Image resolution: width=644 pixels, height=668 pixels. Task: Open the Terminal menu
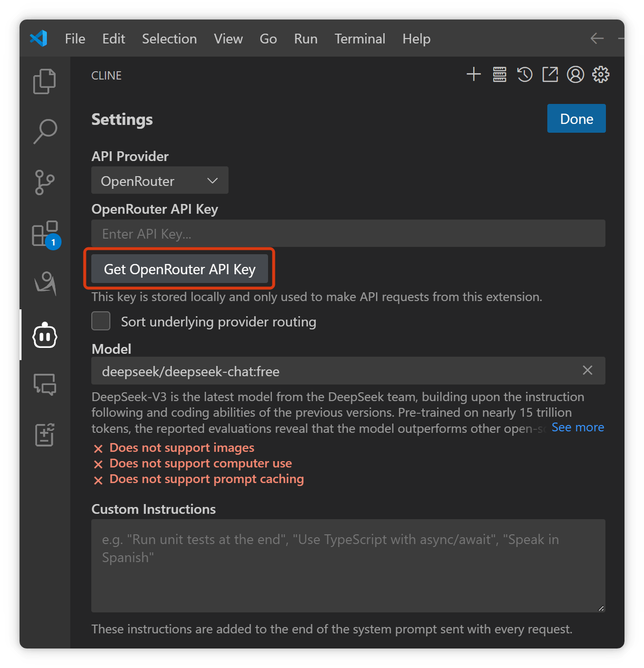click(x=360, y=39)
